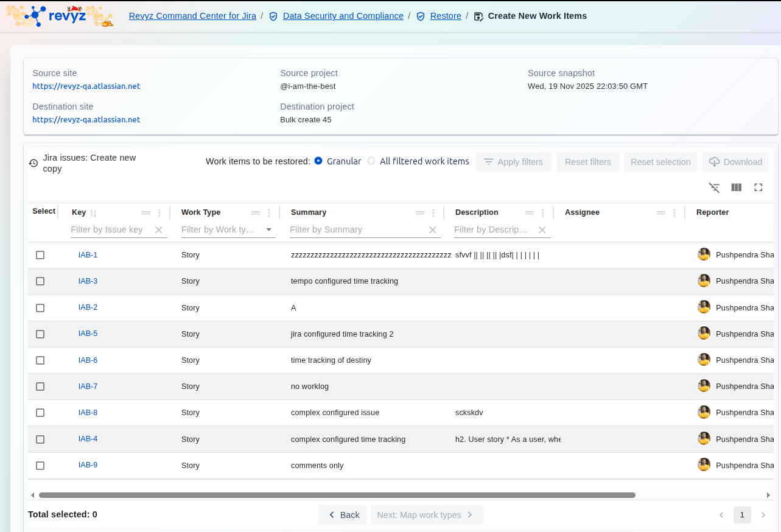
Task: Go to Restore breadcrumb link
Action: pyautogui.click(x=446, y=16)
